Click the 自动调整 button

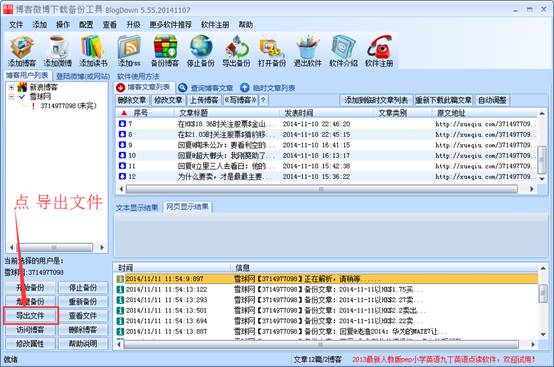(492, 100)
